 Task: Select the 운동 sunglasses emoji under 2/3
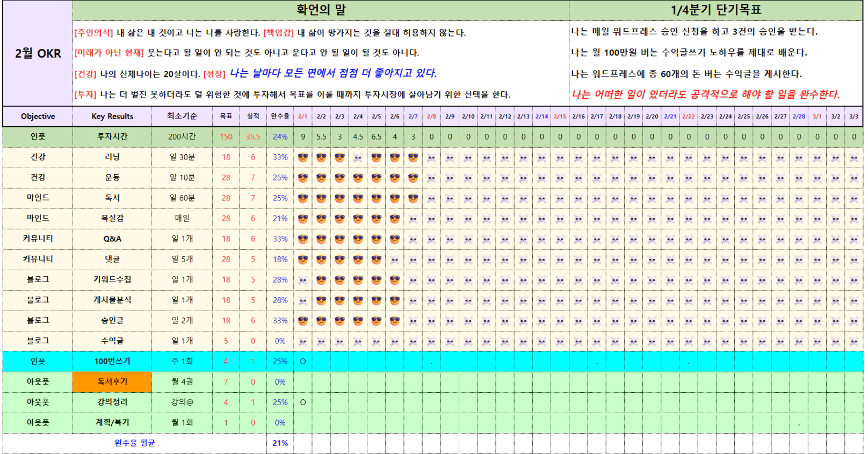(x=339, y=178)
